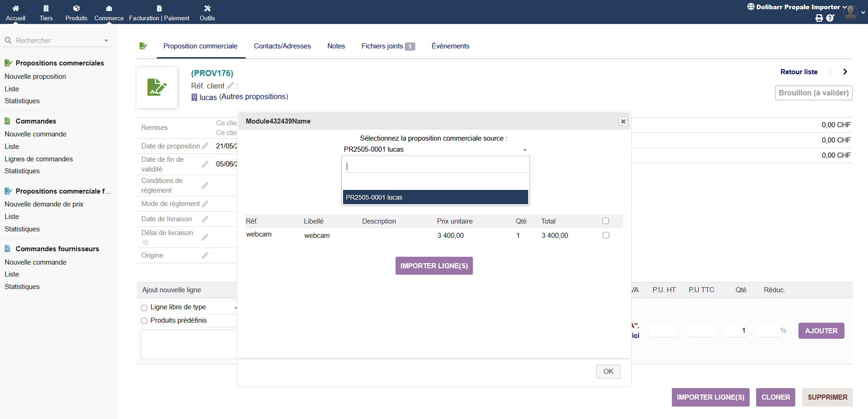This screenshot has height=419, width=868.
Task: Open the Outils tools icon menu
Action: [207, 8]
